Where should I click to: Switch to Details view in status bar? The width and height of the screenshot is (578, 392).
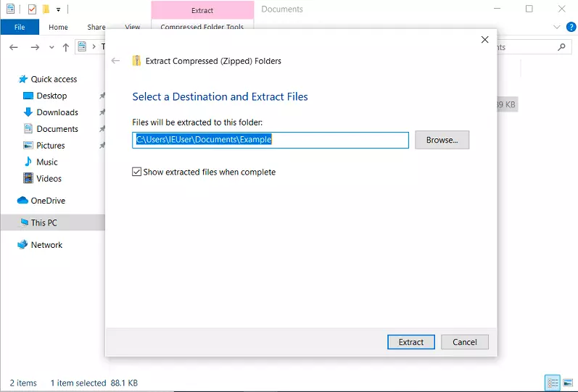(552, 383)
